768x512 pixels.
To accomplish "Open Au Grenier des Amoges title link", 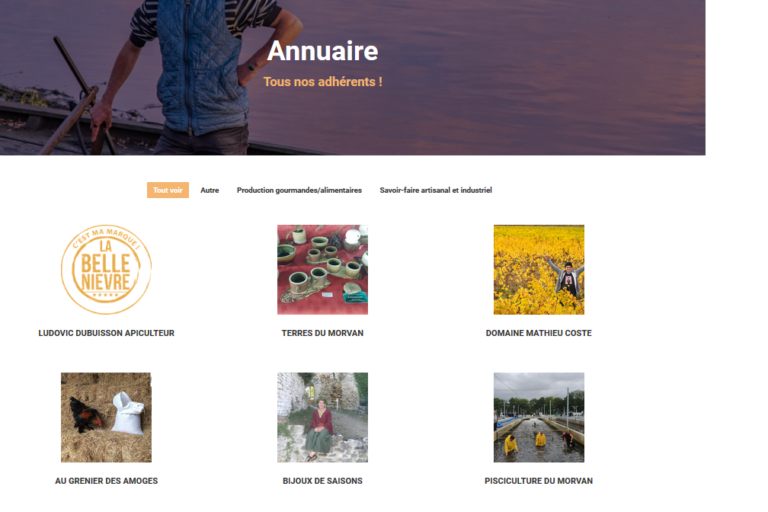I will 106,481.
